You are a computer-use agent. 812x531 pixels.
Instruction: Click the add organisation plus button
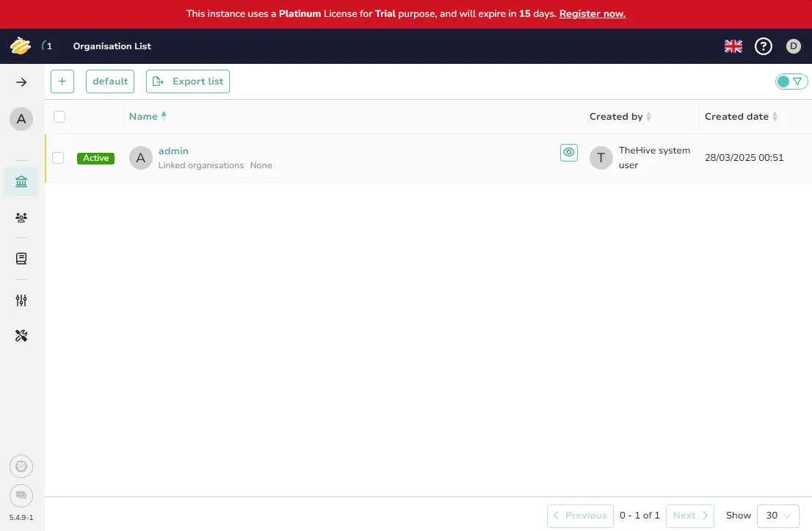click(x=62, y=82)
